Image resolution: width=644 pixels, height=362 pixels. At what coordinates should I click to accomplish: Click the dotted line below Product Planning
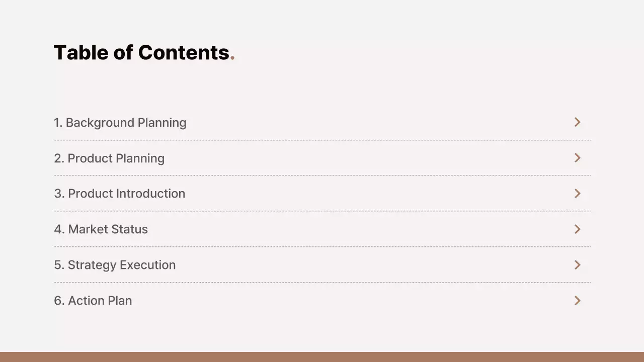322,175
